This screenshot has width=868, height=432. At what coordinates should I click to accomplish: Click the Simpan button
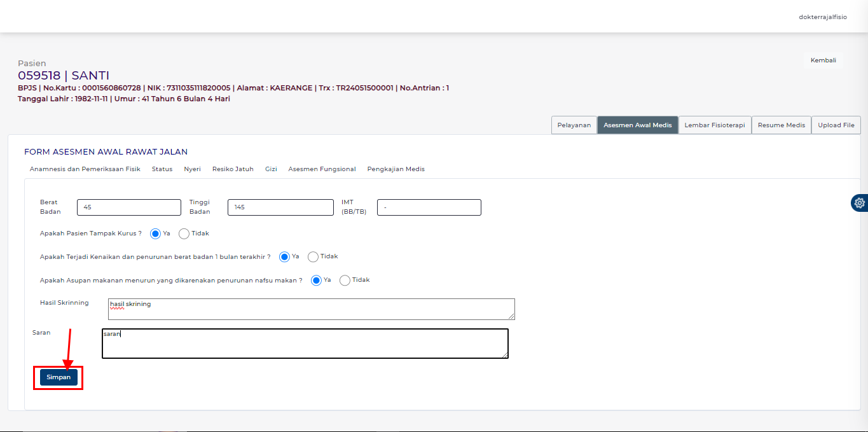point(59,377)
